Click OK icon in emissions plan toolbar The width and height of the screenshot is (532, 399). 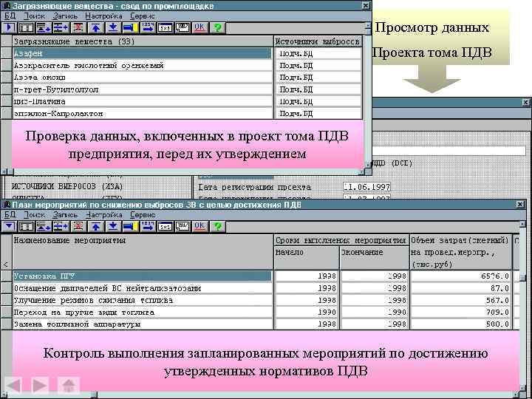point(199,226)
